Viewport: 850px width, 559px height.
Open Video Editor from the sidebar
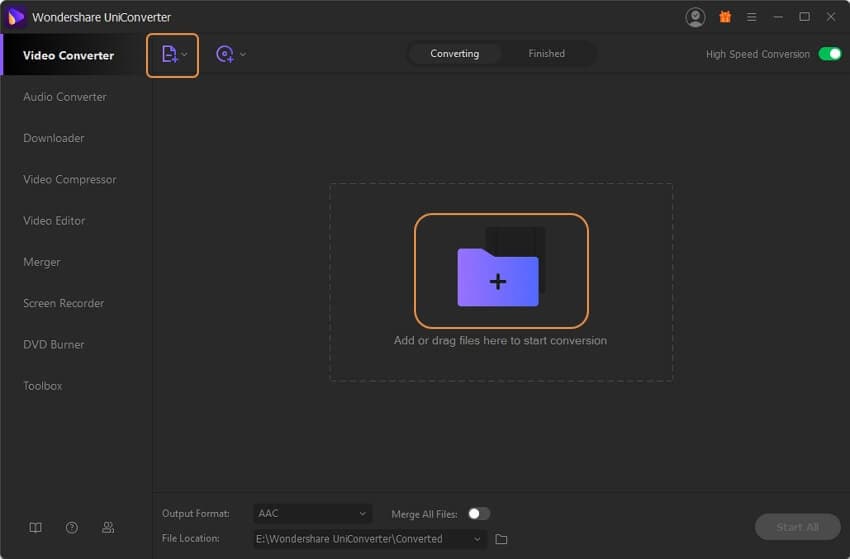tap(54, 221)
